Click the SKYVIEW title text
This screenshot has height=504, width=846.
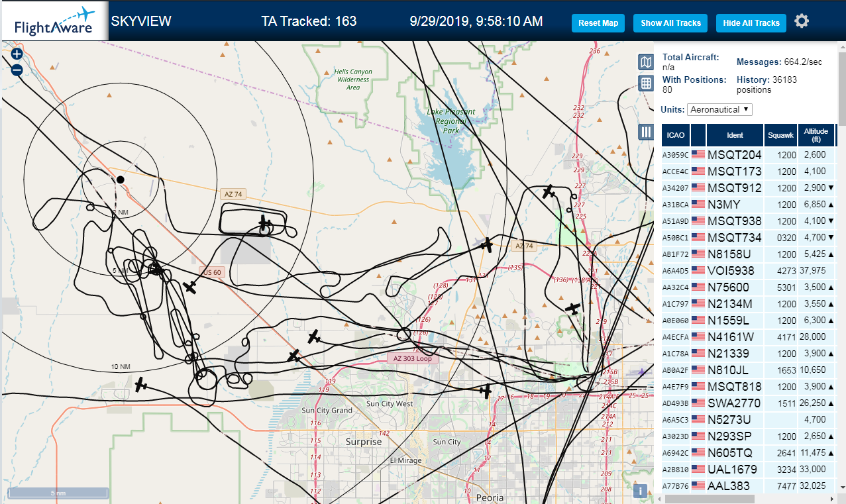[x=140, y=21]
